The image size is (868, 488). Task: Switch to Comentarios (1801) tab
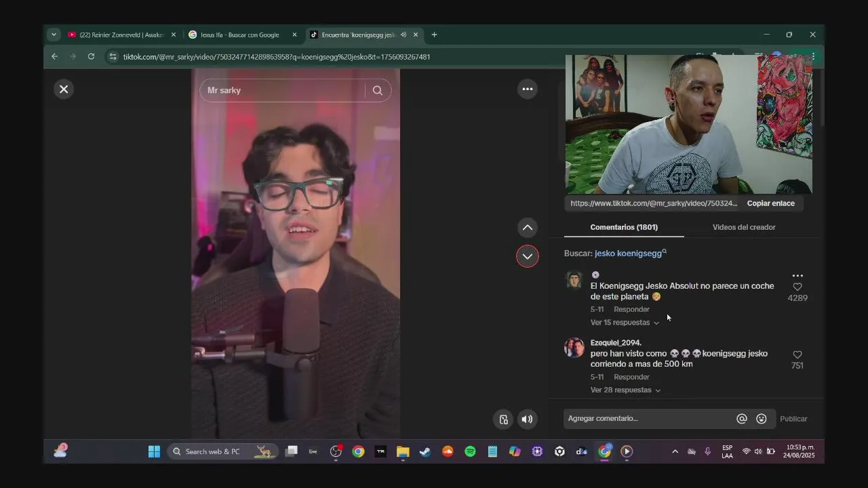pyautogui.click(x=624, y=227)
